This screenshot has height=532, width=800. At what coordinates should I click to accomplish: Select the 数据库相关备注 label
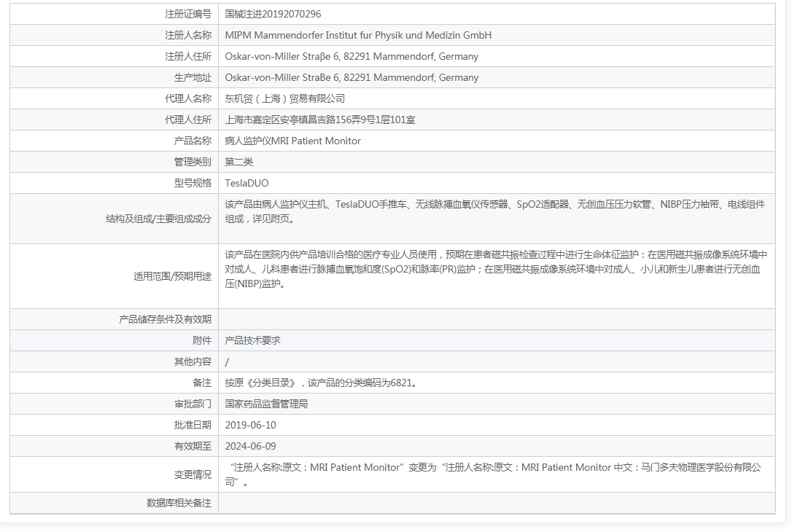tap(179, 503)
